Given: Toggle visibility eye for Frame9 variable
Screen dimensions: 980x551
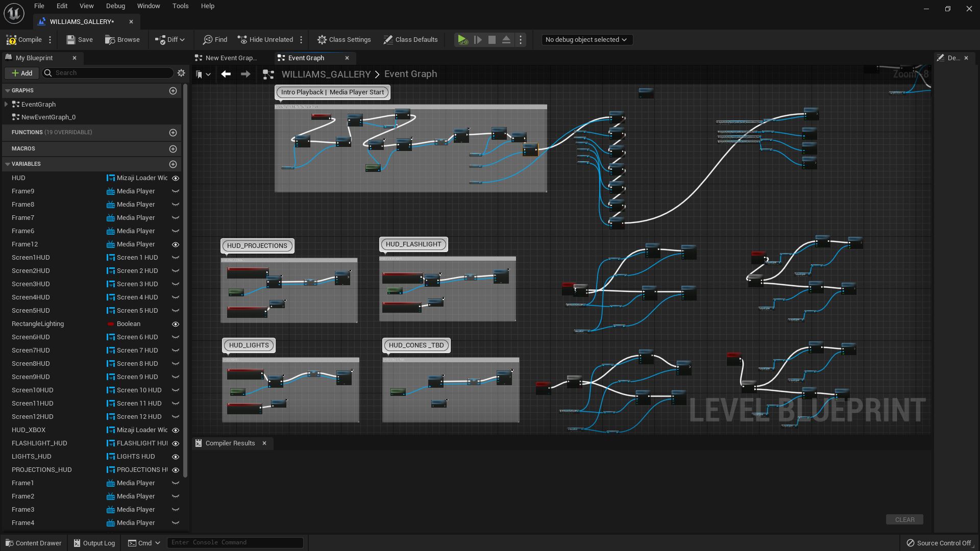Looking at the screenshot, I should (x=176, y=191).
